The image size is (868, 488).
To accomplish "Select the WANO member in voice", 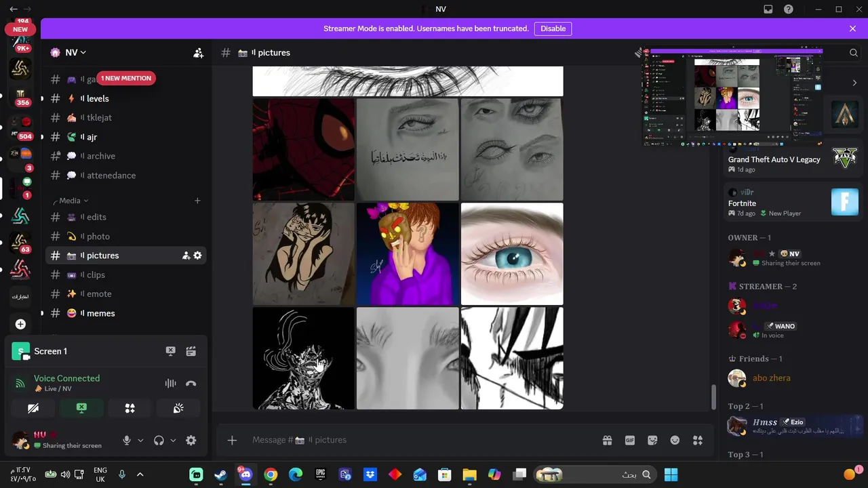I will tap(793, 330).
